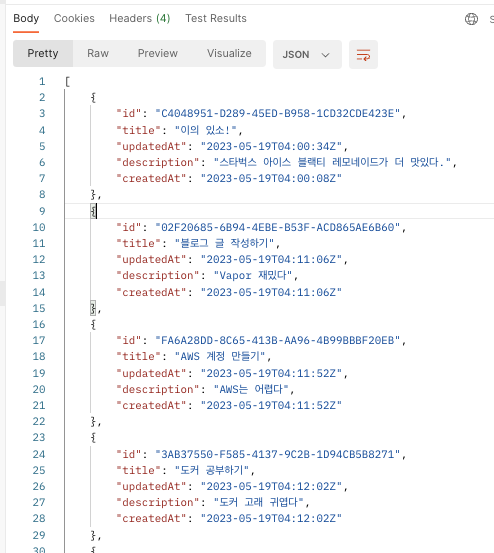The height and width of the screenshot is (553, 494).
Task: Click createdAt value on line 28
Action: coord(271,518)
